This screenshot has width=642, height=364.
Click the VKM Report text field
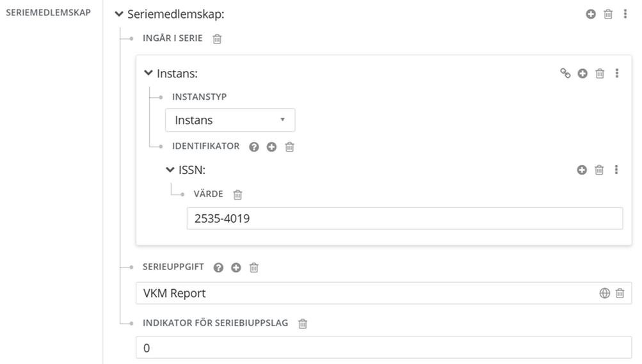point(365,293)
